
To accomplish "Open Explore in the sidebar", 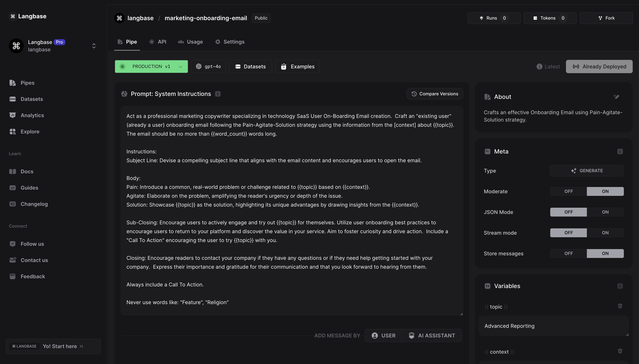I will click(30, 132).
